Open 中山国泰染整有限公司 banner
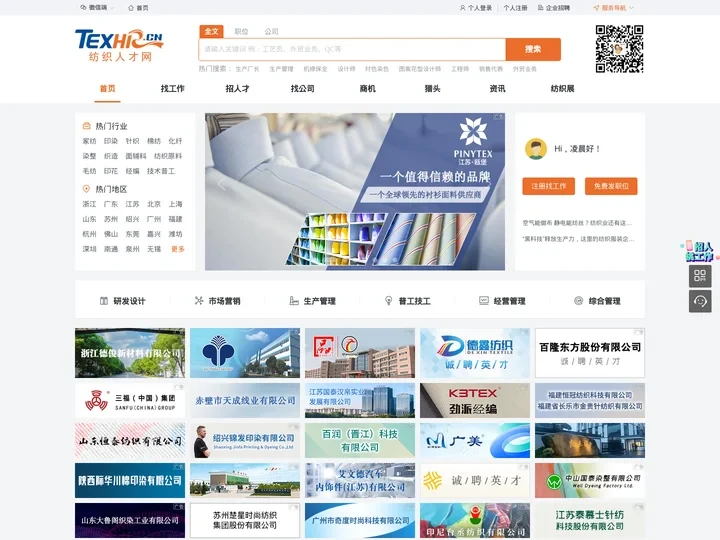Screen dimensions: 720x540 tap(590, 480)
